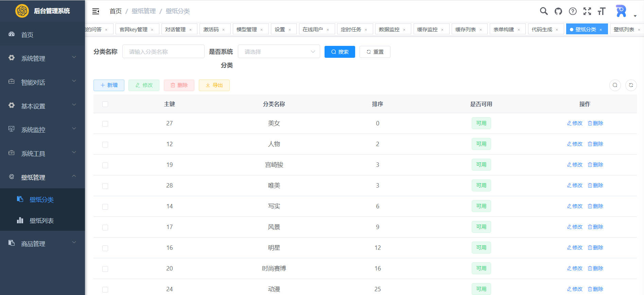Close the 激活码 tab
The width and height of the screenshot is (644, 295).
click(x=223, y=30)
